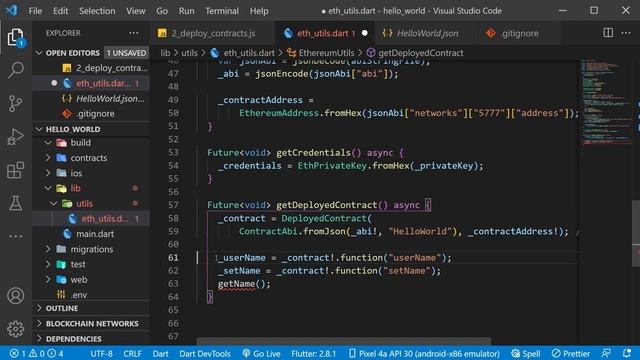
Task: Open the Accounts menu icon
Action: click(x=16, y=296)
